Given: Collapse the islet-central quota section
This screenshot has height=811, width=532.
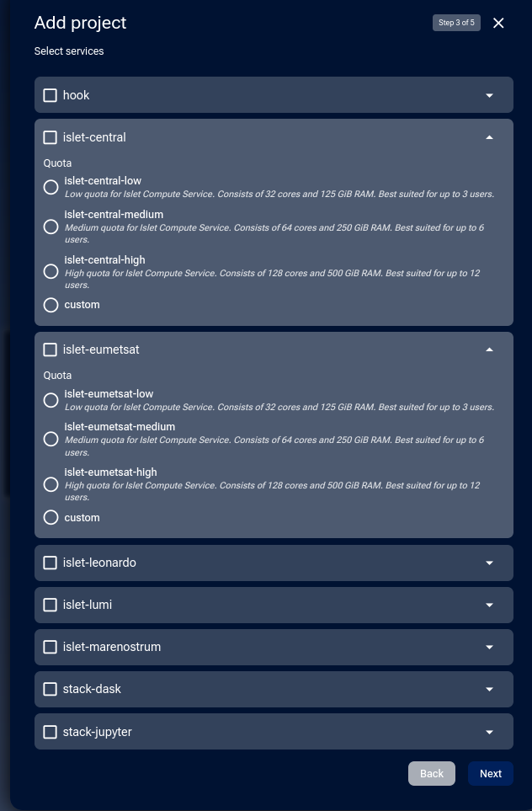Looking at the screenshot, I should click(x=489, y=137).
